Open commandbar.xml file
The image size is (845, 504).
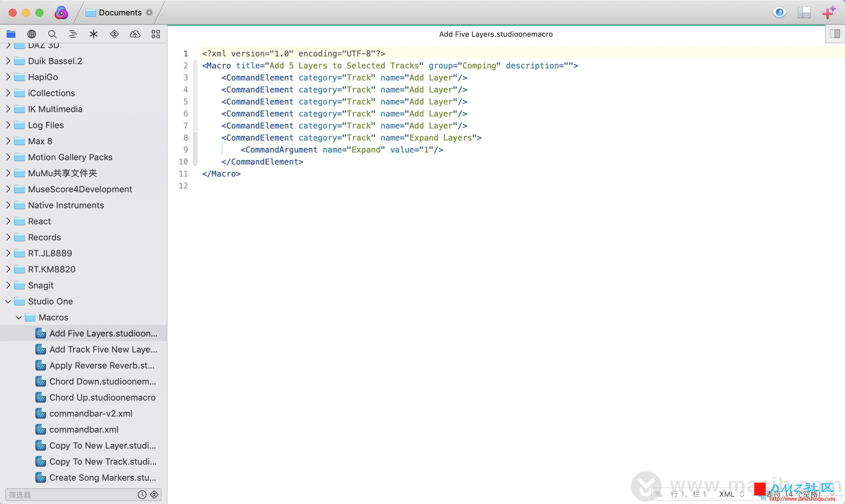tap(83, 429)
